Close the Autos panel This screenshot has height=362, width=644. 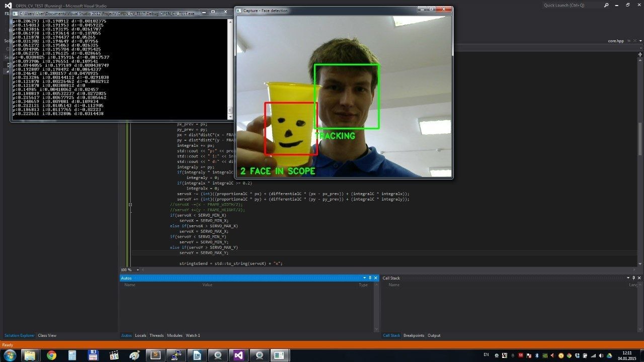(375, 278)
